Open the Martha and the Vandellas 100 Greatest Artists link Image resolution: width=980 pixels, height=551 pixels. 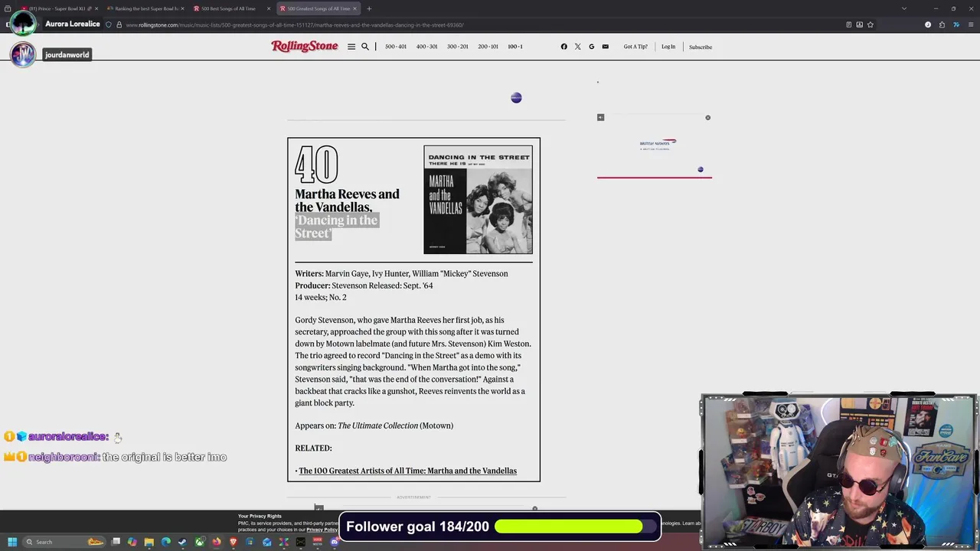click(407, 471)
